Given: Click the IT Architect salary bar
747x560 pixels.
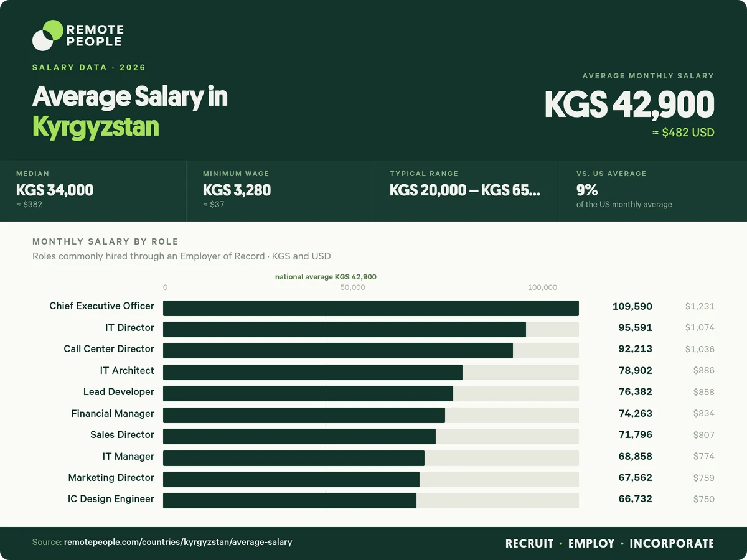Looking at the screenshot, I should [312, 372].
